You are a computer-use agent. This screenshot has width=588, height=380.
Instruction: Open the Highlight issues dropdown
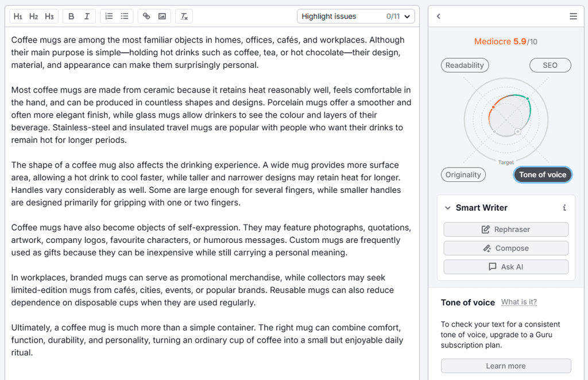[x=356, y=17]
